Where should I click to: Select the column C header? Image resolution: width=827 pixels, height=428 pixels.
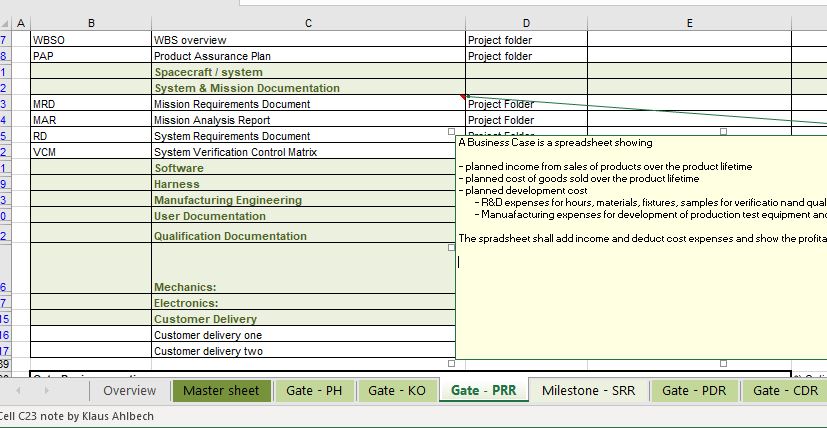(308, 23)
